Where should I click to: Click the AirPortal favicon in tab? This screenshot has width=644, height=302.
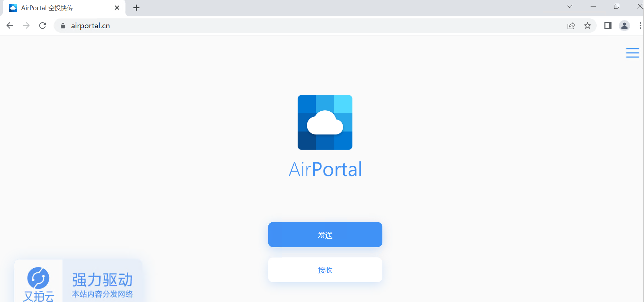tap(13, 8)
